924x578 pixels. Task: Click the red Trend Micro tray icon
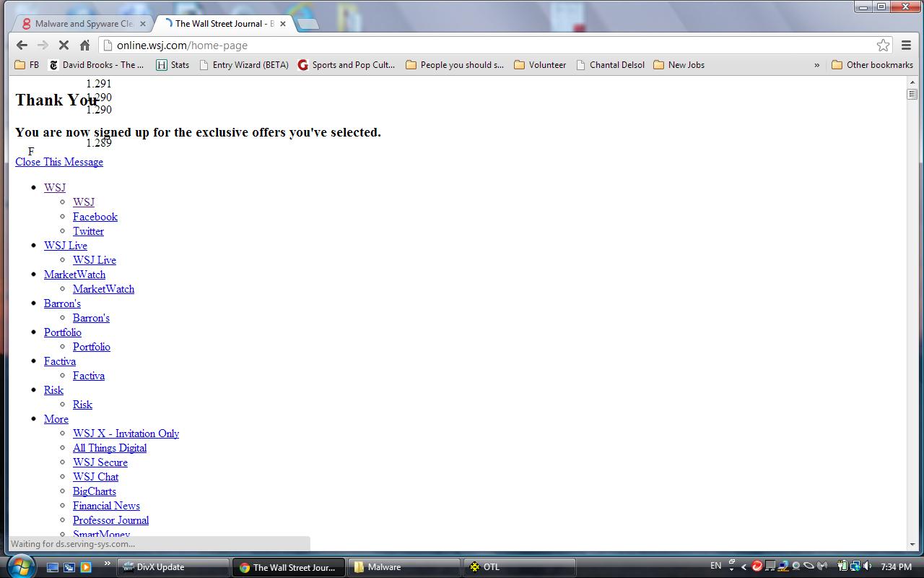point(757,566)
